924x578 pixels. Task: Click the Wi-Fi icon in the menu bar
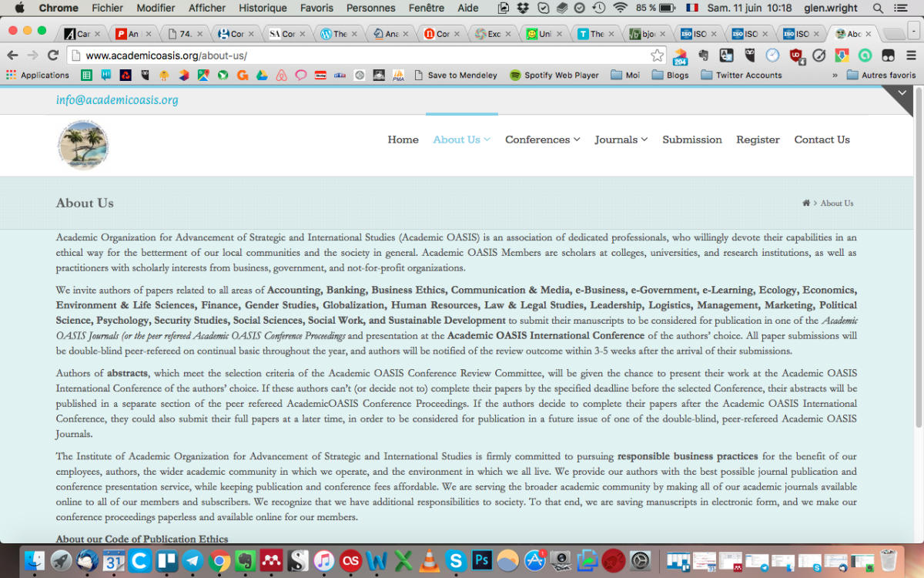click(621, 8)
